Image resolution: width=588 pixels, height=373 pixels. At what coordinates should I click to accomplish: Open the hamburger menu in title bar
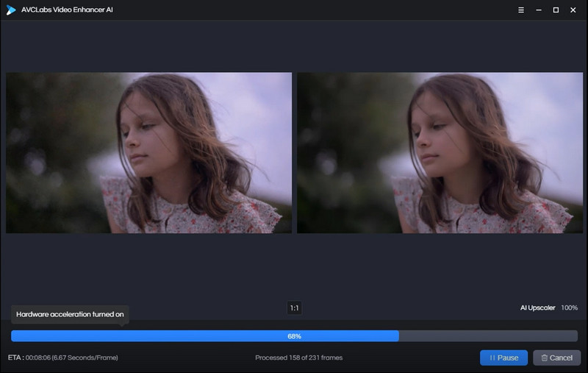coord(521,10)
